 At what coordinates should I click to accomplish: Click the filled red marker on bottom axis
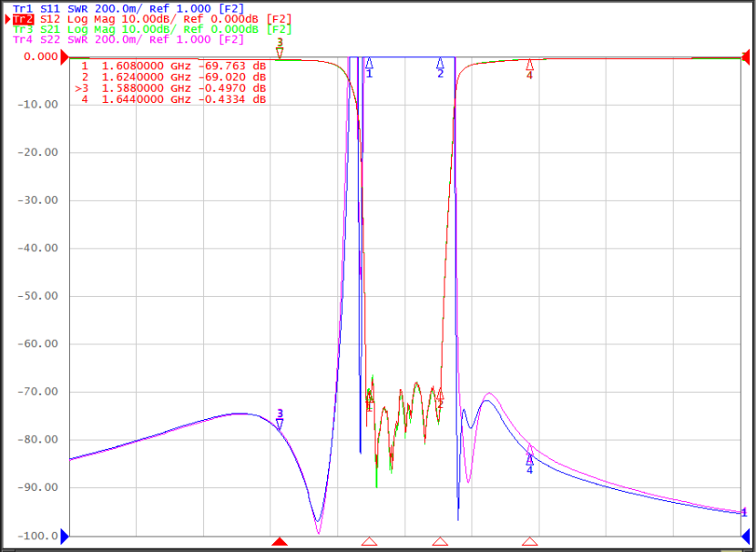(280, 541)
